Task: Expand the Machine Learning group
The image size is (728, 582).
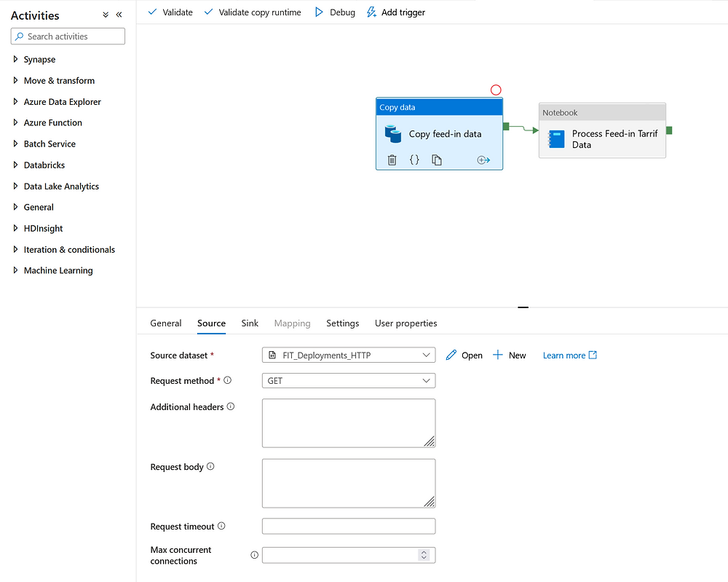Action: pyautogui.click(x=15, y=270)
